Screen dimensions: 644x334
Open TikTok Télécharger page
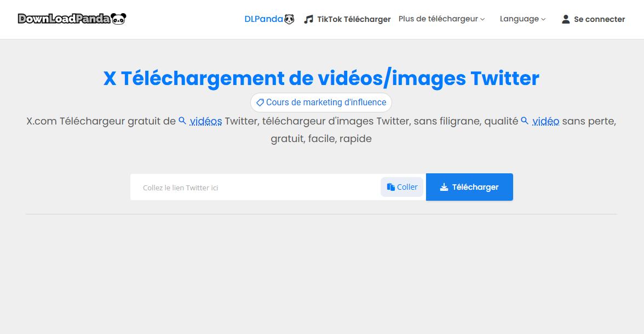[347, 19]
